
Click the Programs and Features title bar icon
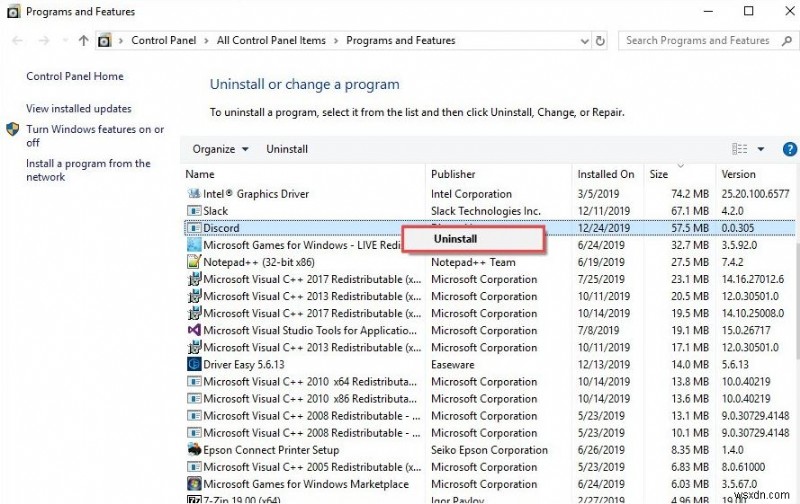click(14, 11)
